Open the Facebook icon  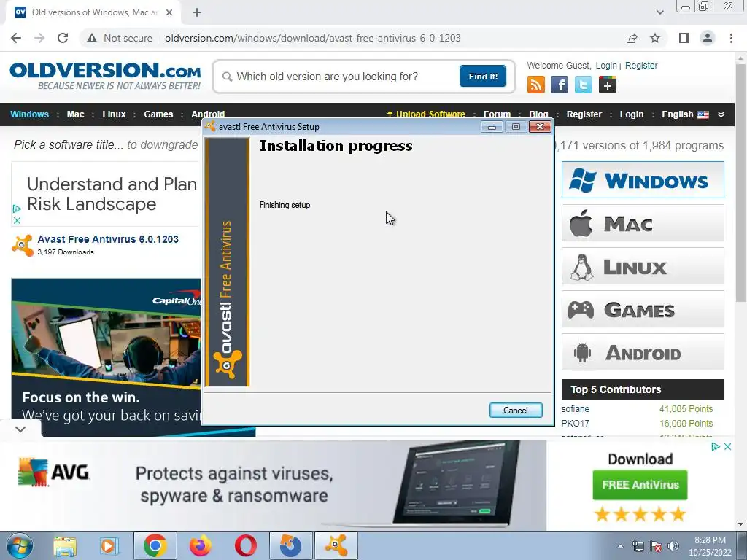[x=560, y=85]
